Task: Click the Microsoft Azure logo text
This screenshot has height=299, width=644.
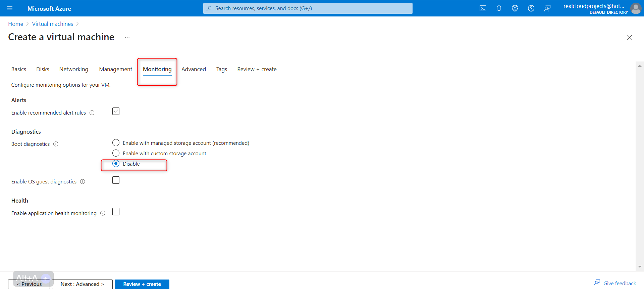Action: click(49, 8)
